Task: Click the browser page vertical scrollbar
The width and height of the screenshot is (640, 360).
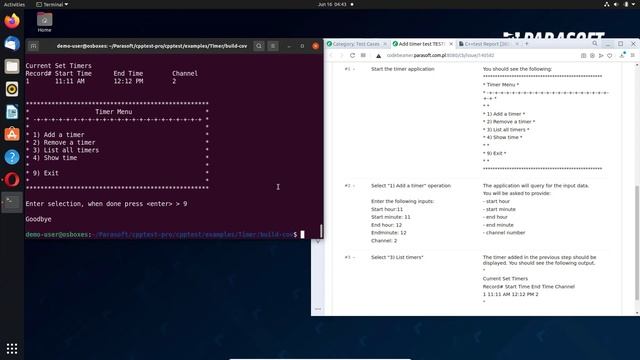Action: click(x=637, y=243)
